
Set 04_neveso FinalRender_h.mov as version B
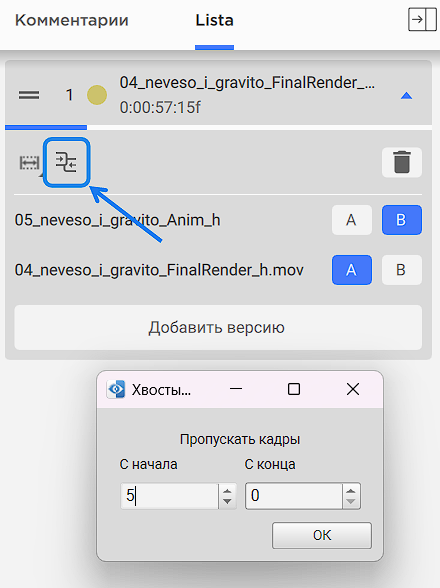[x=402, y=270]
